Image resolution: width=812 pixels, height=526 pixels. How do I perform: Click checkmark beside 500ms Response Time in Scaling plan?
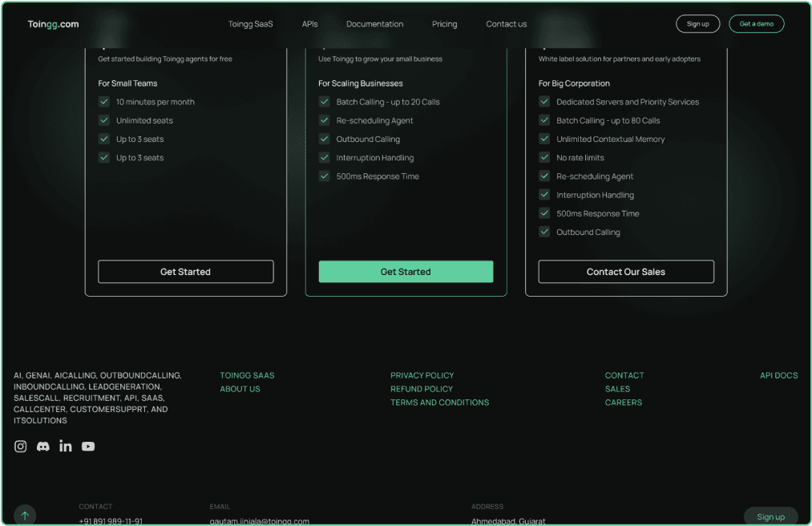pyautogui.click(x=324, y=176)
